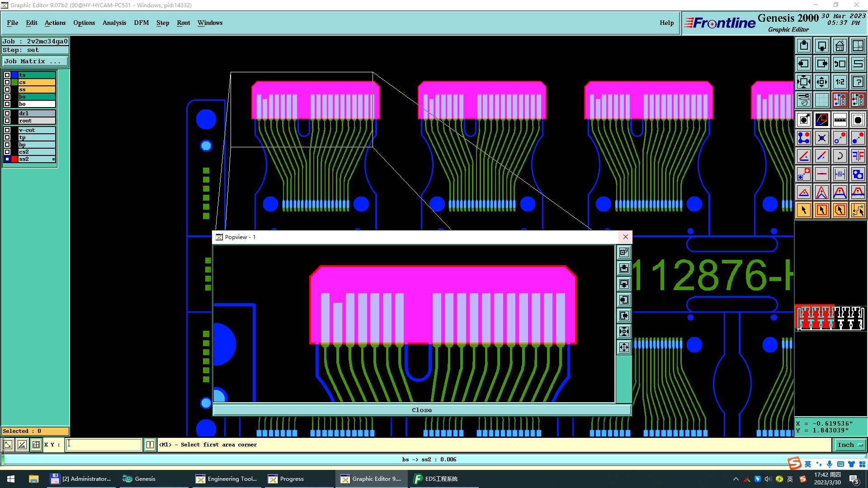Click the grid display icon
The height and width of the screenshot is (488, 868).
pos(821,100)
